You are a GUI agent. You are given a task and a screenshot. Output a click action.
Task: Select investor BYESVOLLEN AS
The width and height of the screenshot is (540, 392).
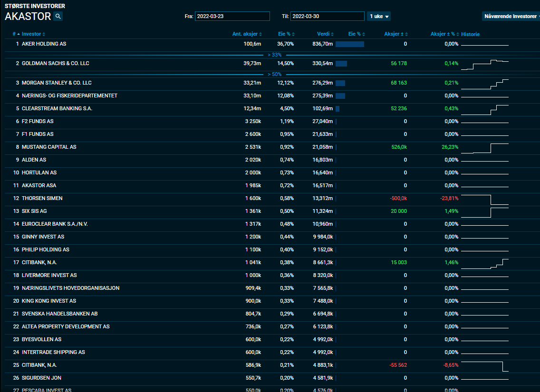coord(41,339)
